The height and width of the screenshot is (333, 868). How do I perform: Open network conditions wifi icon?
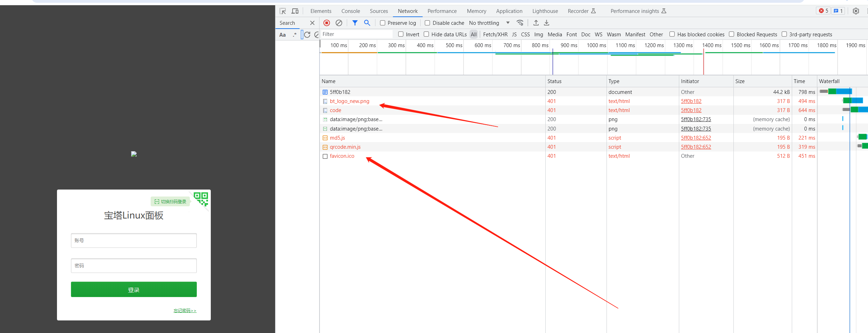[x=520, y=23]
